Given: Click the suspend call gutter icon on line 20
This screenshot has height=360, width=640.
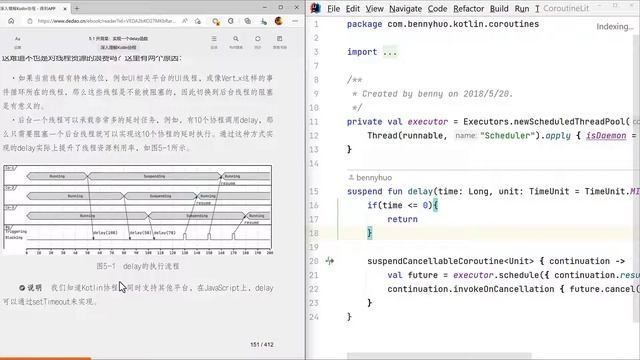Looking at the screenshot, I should coord(329,261).
